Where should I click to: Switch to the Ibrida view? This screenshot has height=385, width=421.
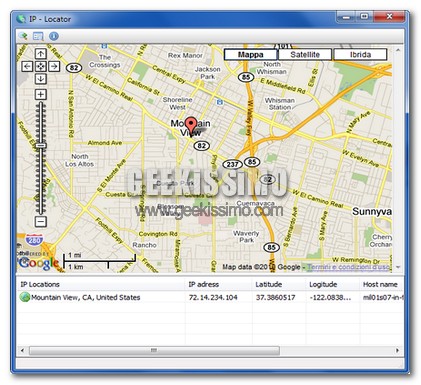(x=360, y=55)
